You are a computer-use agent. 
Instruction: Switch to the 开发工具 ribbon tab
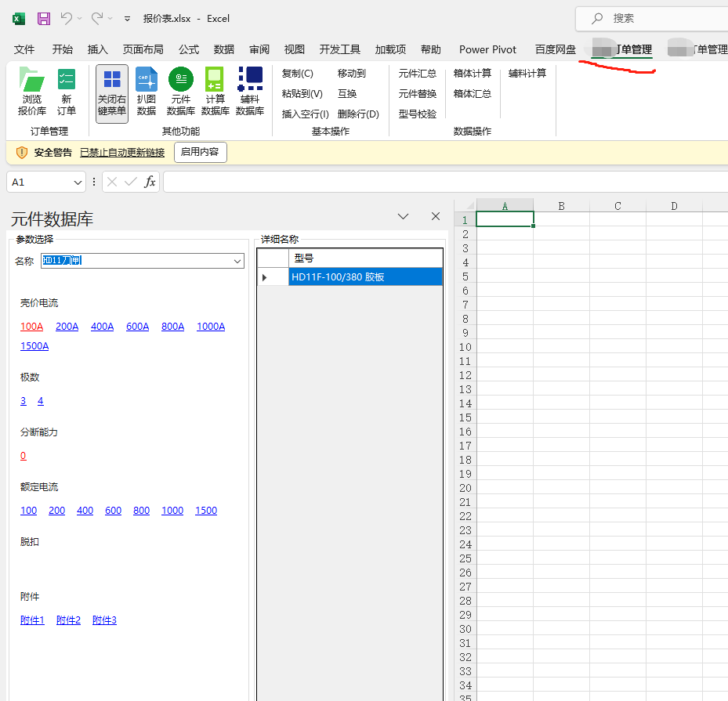point(340,49)
